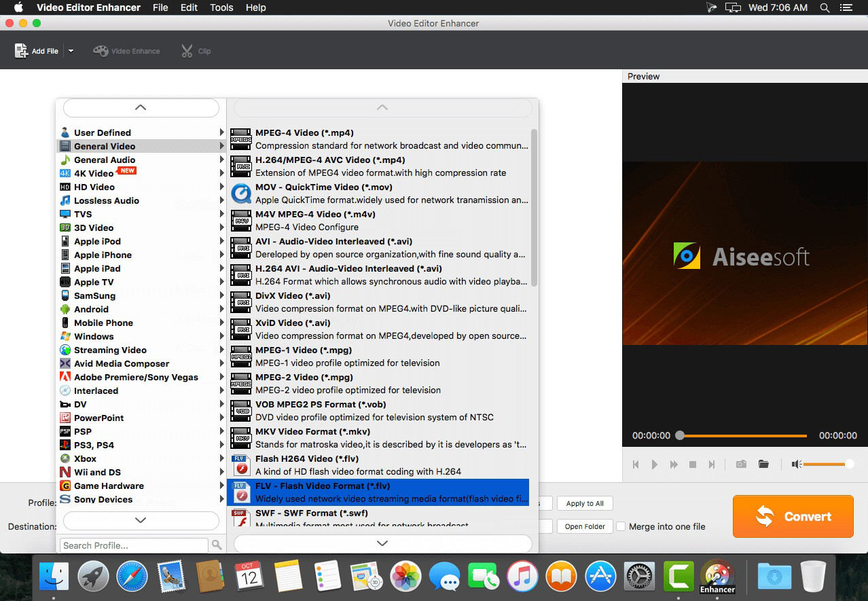Open the Add File dropdown arrow
868x601 pixels.
(x=71, y=51)
